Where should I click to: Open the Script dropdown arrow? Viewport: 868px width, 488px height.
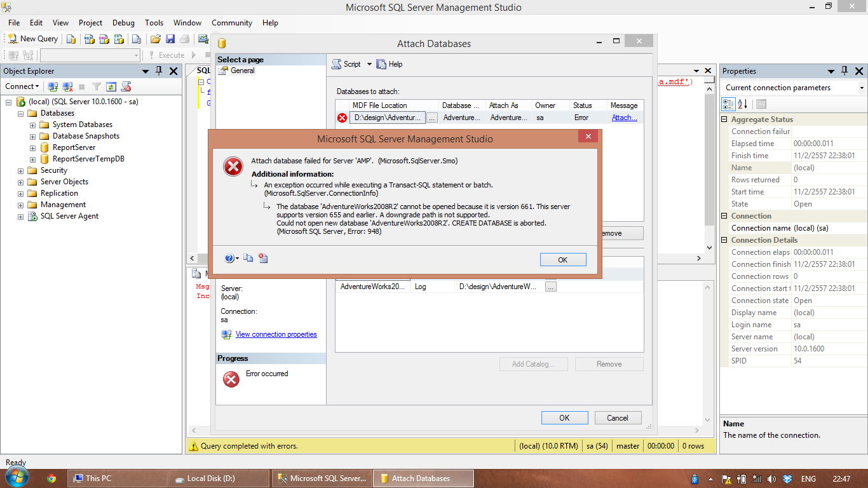369,64
